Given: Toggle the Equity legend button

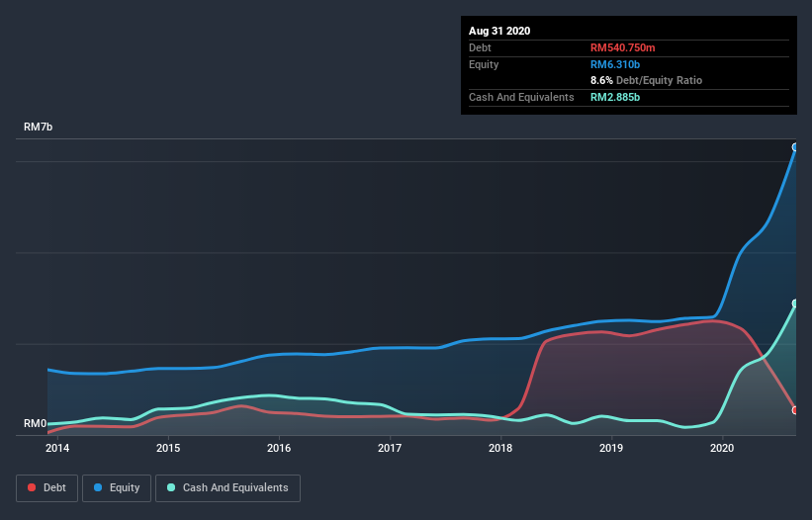Looking at the screenshot, I should point(117,488).
